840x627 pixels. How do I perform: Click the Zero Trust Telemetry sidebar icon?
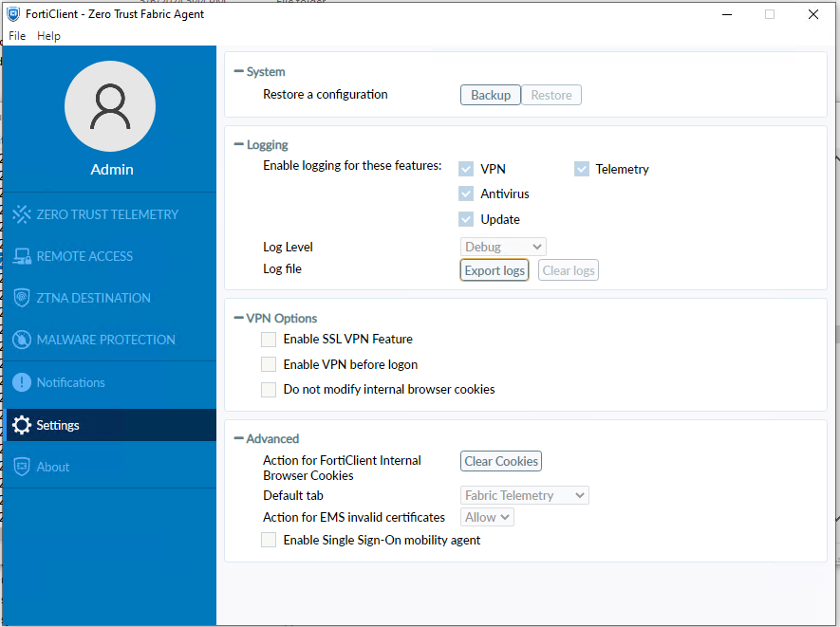tap(22, 214)
